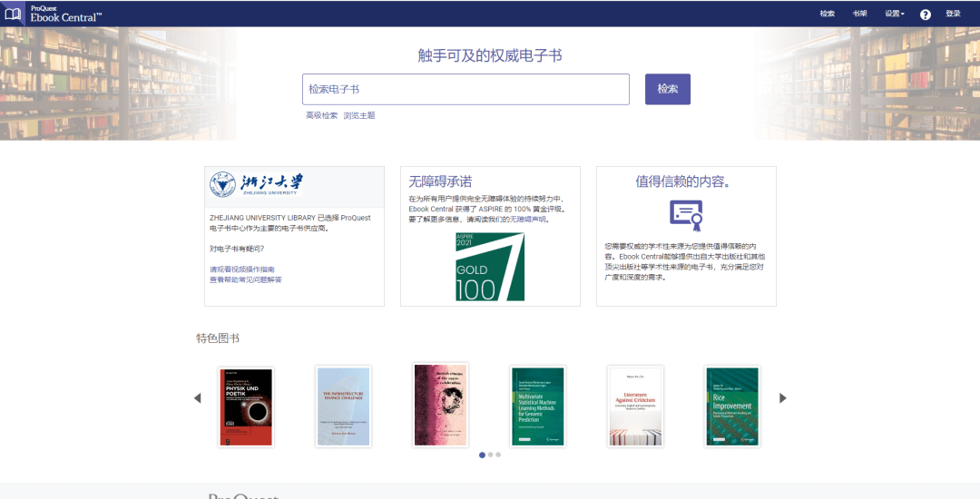The width and height of the screenshot is (980, 499).
Task: Open The Infrastructure Finance Challenge book cover
Action: [343, 406]
